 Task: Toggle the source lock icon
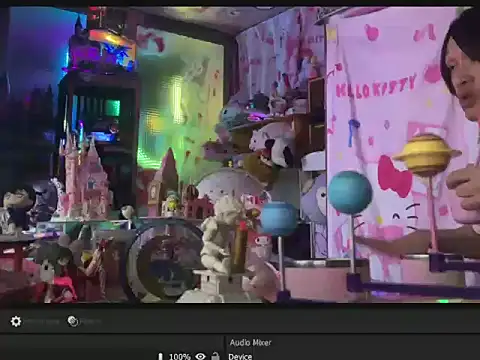[x=215, y=356]
